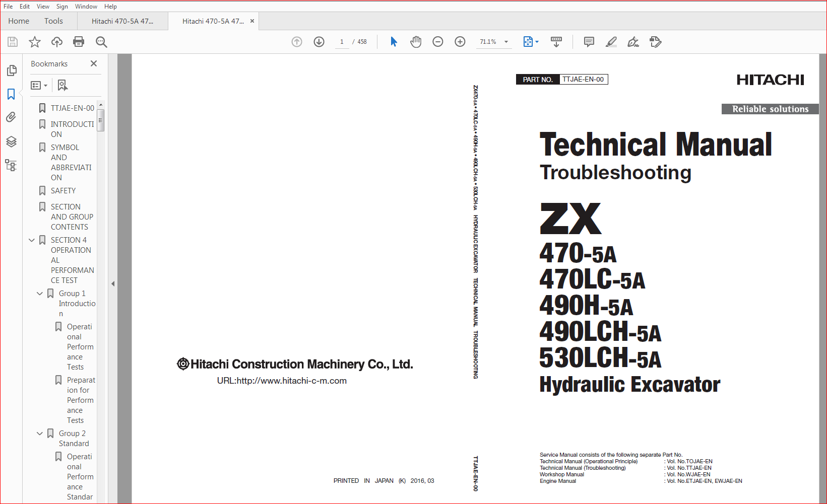Collapse the navigation pane arrow

[113, 283]
